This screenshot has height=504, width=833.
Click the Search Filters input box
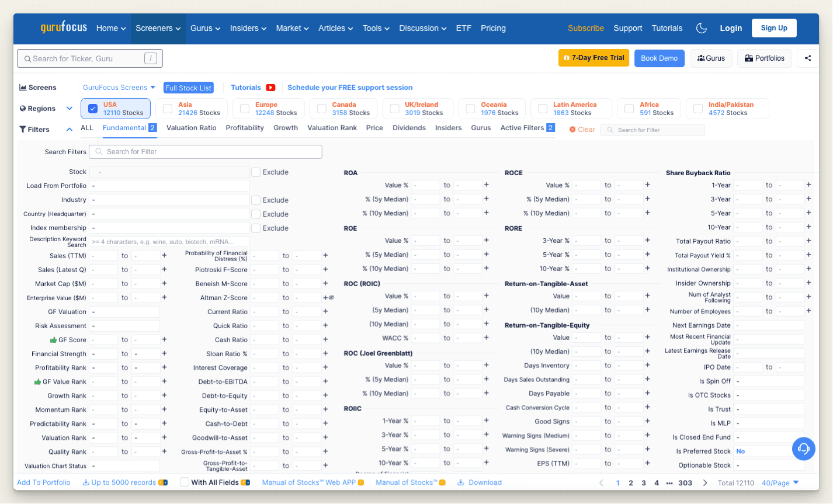206,152
